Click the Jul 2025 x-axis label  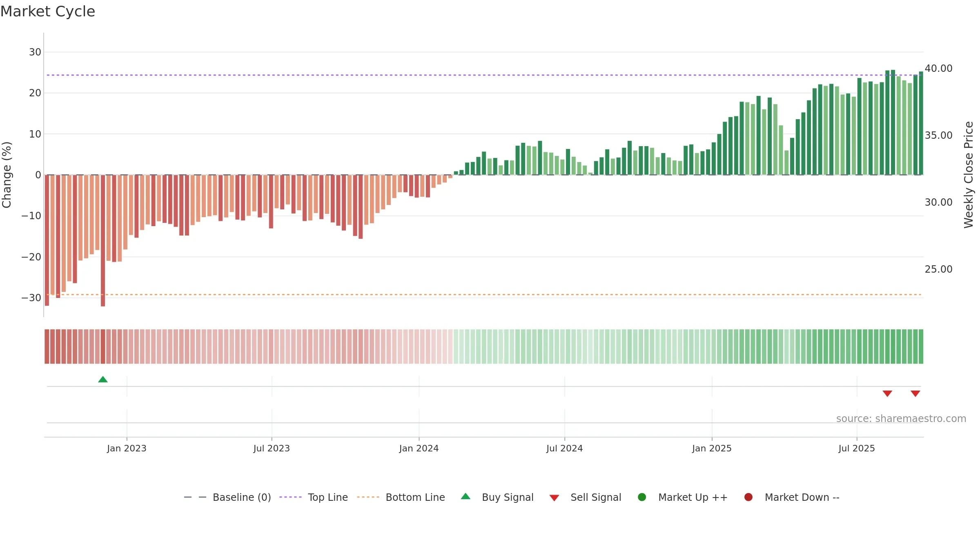(857, 448)
